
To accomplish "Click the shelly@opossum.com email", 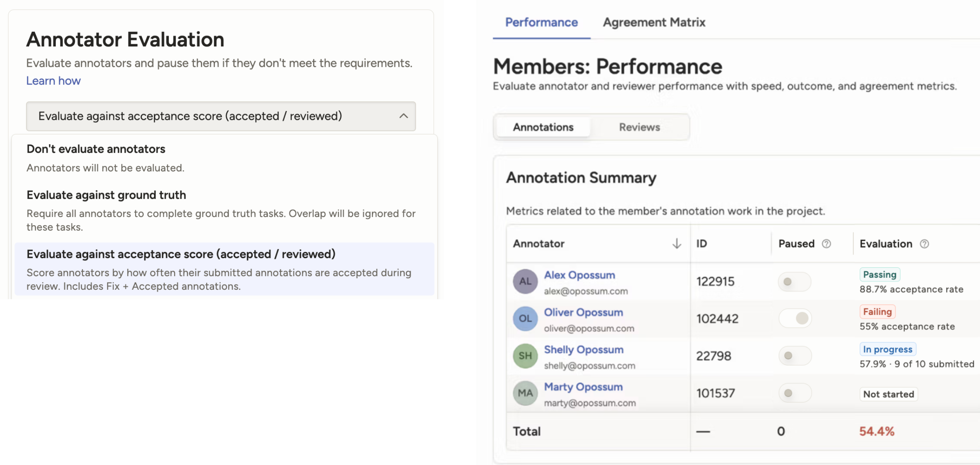I will (x=589, y=366).
